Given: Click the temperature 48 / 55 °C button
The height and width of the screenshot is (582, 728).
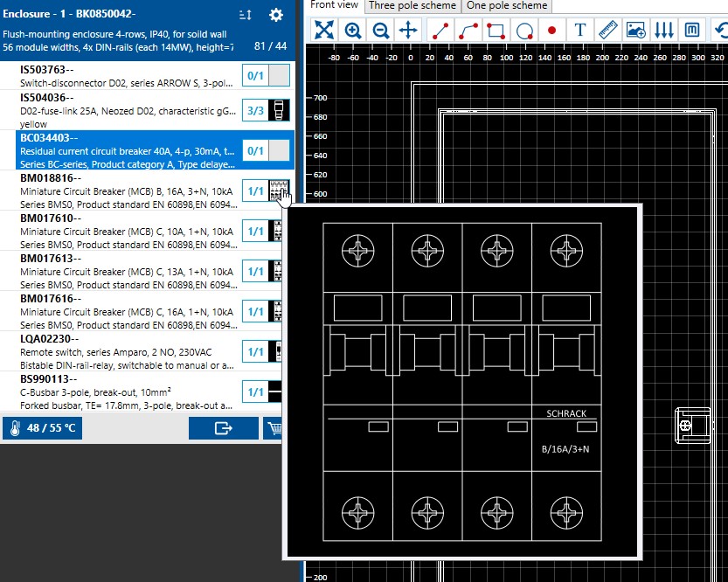Looking at the screenshot, I should pos(41,428).
